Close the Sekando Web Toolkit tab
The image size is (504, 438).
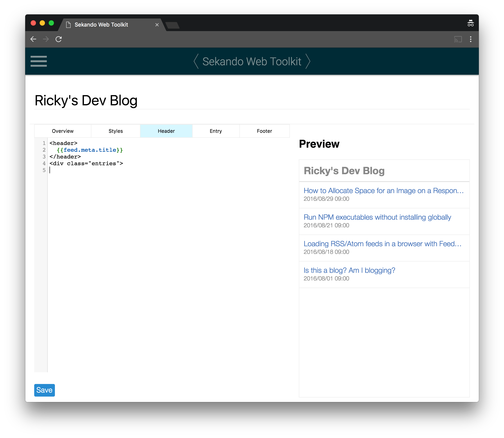(157, 25)
